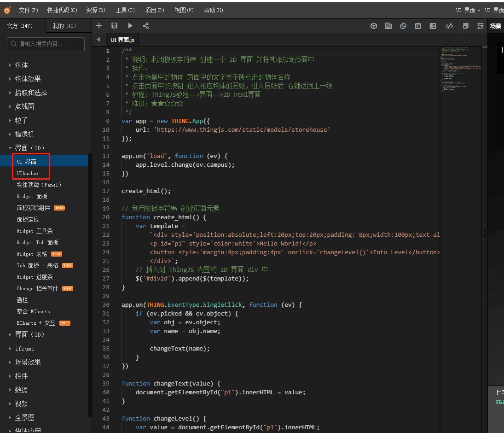This screenshot has width=504, height=433.
Task: Collapse sidebar with left arrow icon
Action: click(x=98, y=40)
